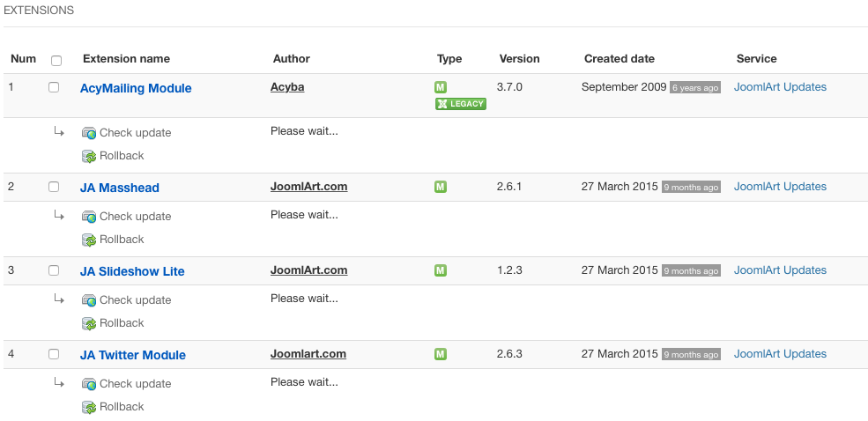Tick the JA Twitter Module checkbox
The height and width of the screenshot is (421, 868).
[54, 354]
